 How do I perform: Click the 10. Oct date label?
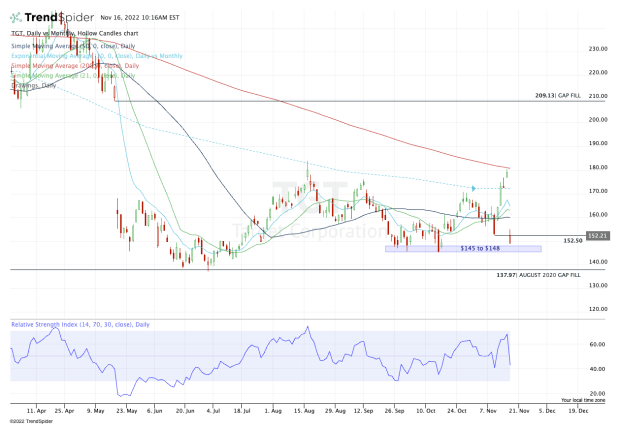click(425, 411)
